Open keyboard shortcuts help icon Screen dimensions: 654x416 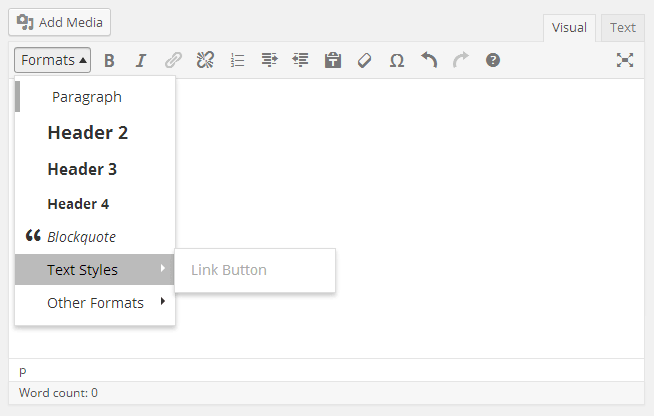tap(493, 61)
